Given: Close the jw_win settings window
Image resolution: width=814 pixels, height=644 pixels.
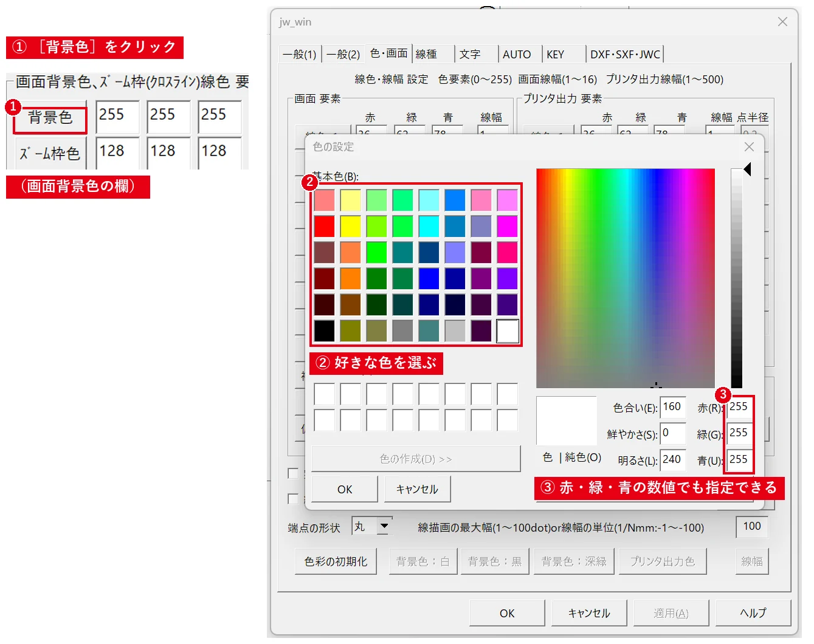Looking at the screenshot, I should (782, 22).
